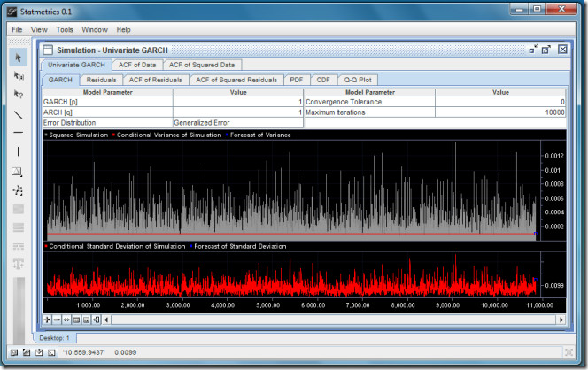The image size is (588, 370).
Task: Open the File menu
Action: [x=17, y=29]
